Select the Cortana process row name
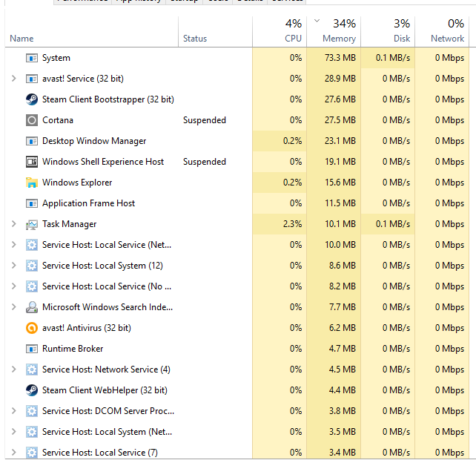The width and height of the screenshot is (476, 463). click(58, 120)
